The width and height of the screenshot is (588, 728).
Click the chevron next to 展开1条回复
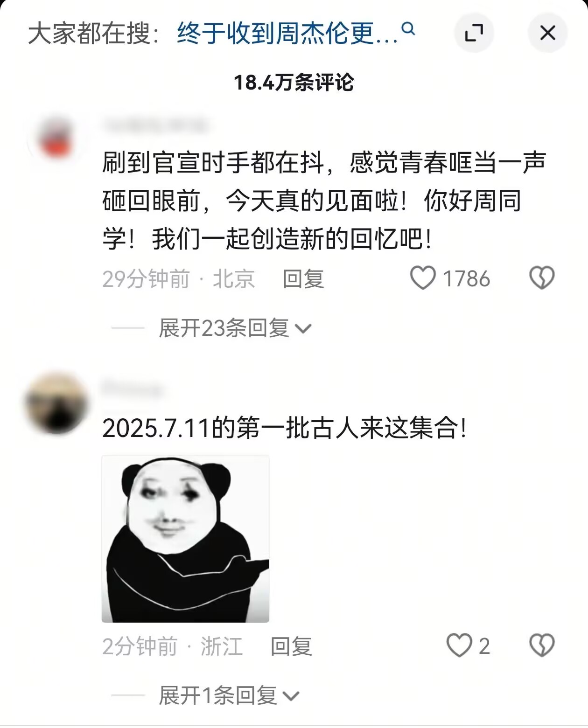291,697
